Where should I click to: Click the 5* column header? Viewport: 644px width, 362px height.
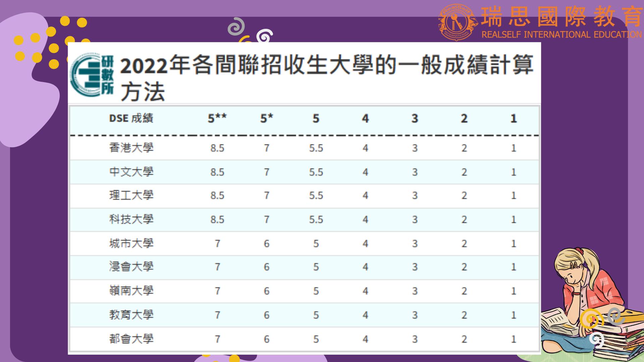pos(267,118)
